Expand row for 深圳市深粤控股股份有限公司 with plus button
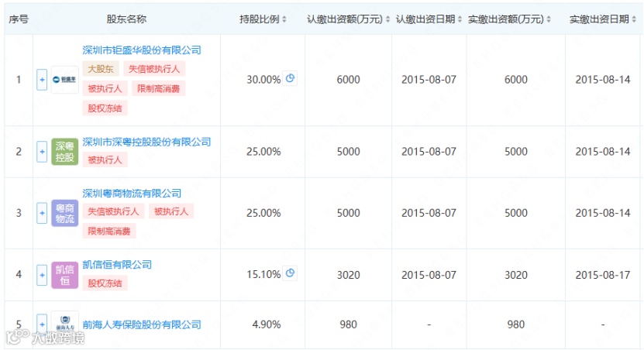 point(42,152)
